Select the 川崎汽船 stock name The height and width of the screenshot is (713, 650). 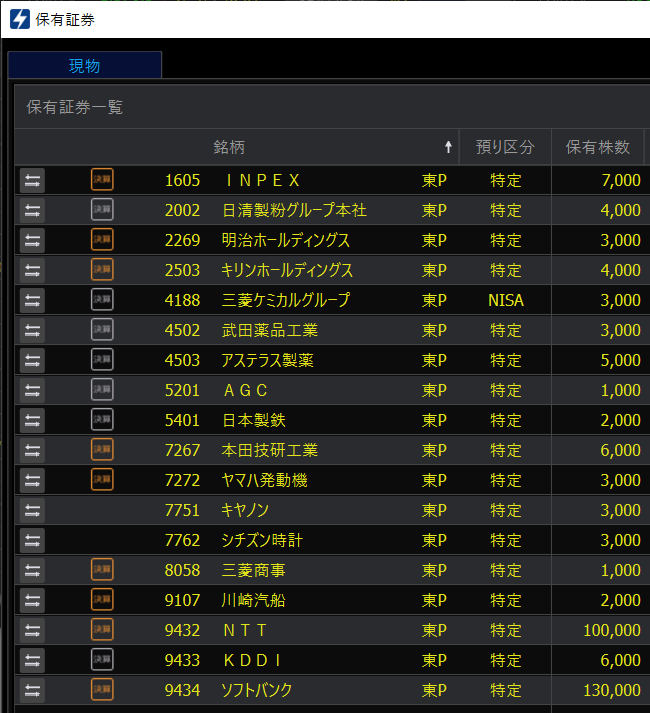(x=253, y=601)
